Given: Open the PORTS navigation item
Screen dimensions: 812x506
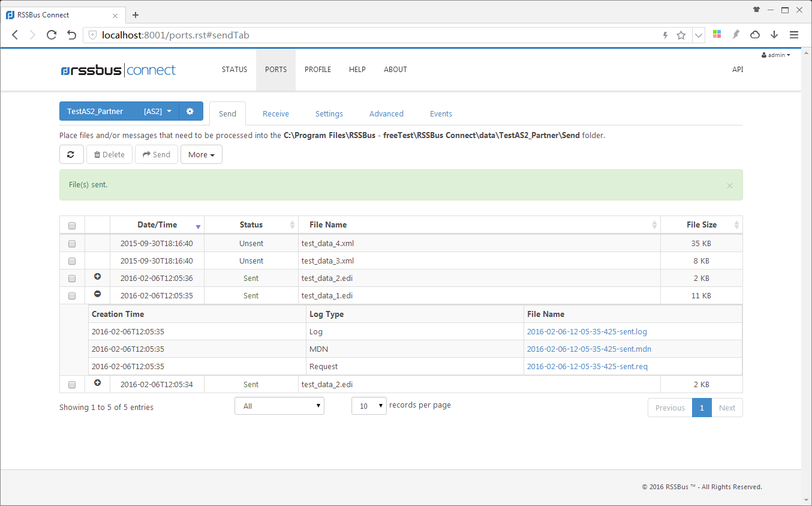Looking at the screenshot, I should (276, 70).
